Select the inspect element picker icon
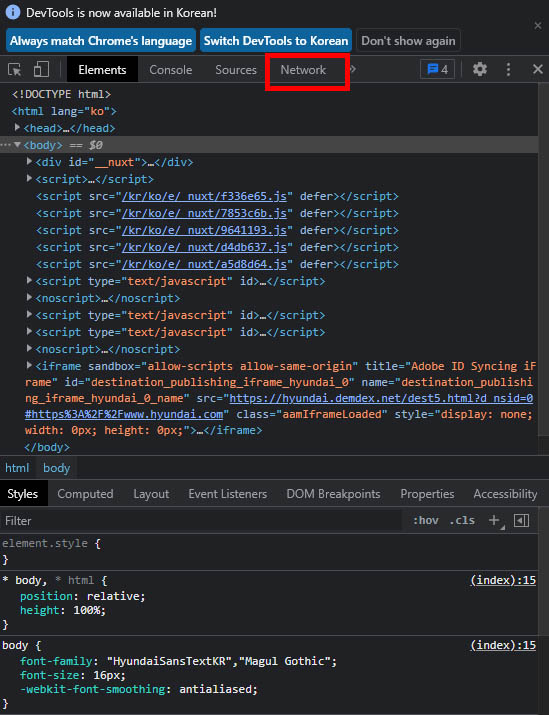This screenshot has height=715, width=549. click(x=15, y=70)
